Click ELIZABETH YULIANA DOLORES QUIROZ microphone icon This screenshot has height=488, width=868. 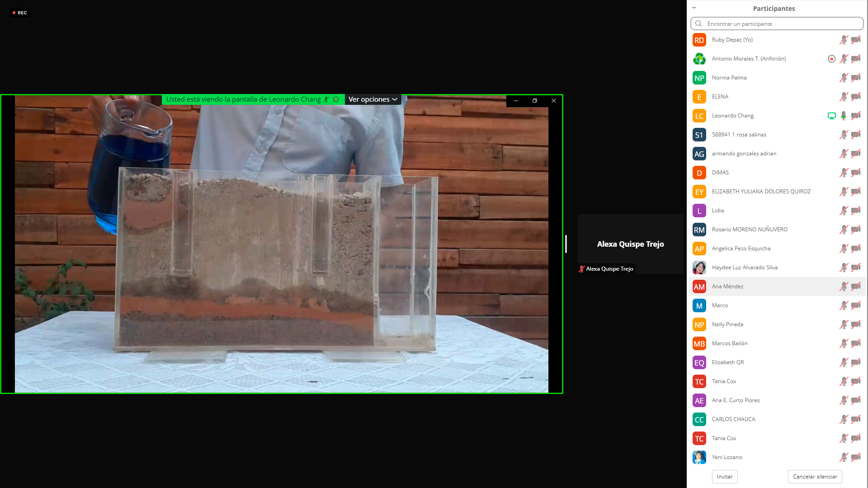pyautogui.click(x=844, y=192)
